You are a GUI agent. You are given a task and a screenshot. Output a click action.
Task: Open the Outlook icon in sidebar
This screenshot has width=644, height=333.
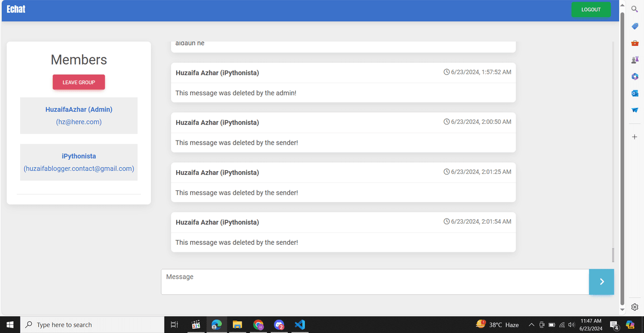(x=635, y=93)
